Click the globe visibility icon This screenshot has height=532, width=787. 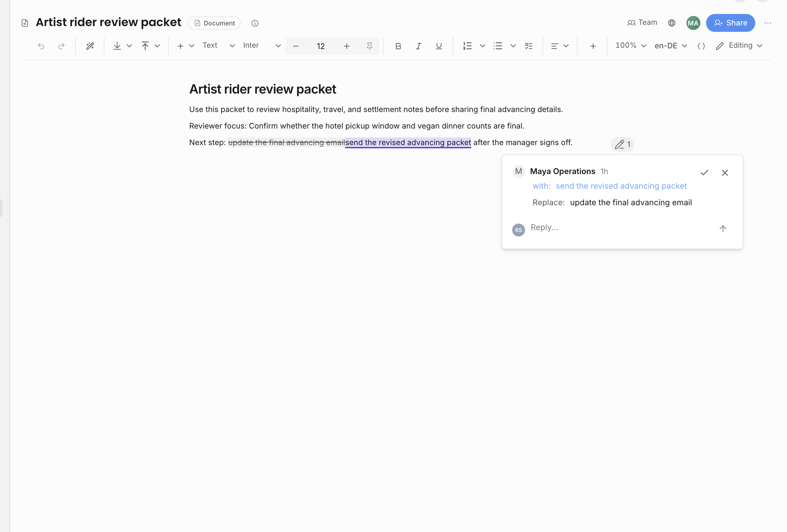[x=672, y=23]
